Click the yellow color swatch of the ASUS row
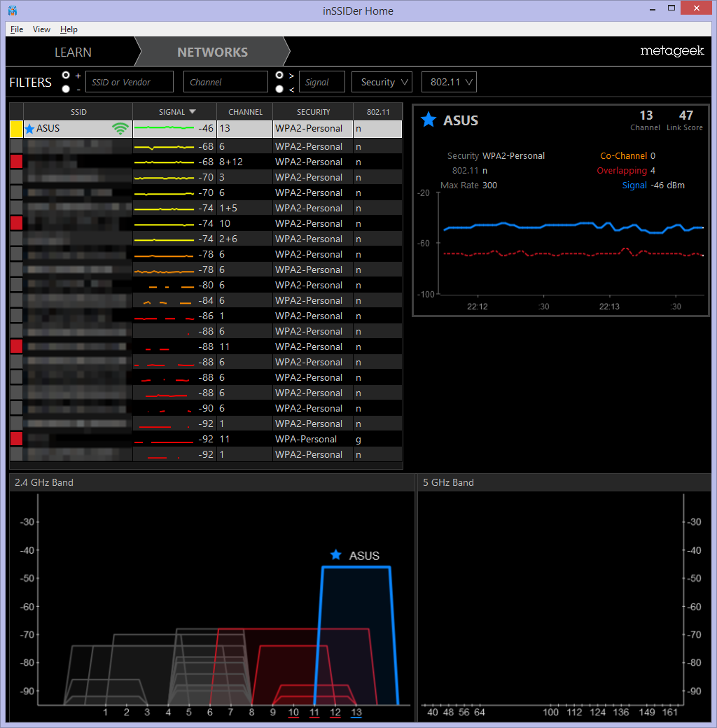The height and width of the screenshot is (728, 717). (x=16, y=129)
